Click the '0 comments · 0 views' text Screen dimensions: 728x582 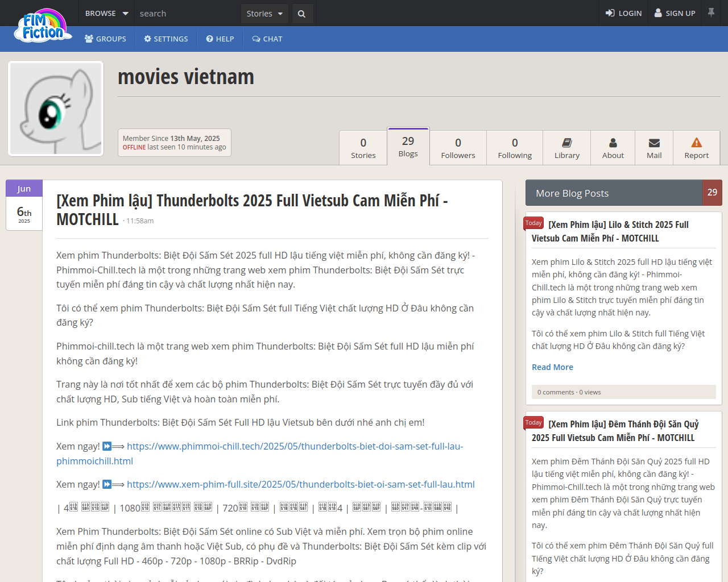pyautogui.click(x=569, y=392)
